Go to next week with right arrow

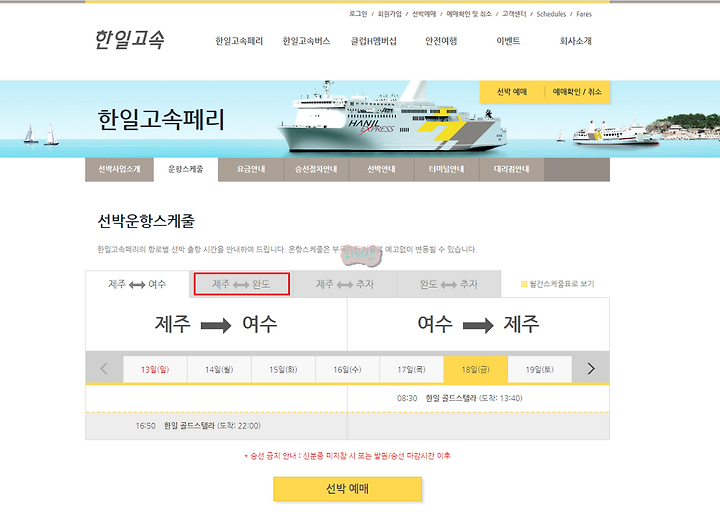(591, 369)
